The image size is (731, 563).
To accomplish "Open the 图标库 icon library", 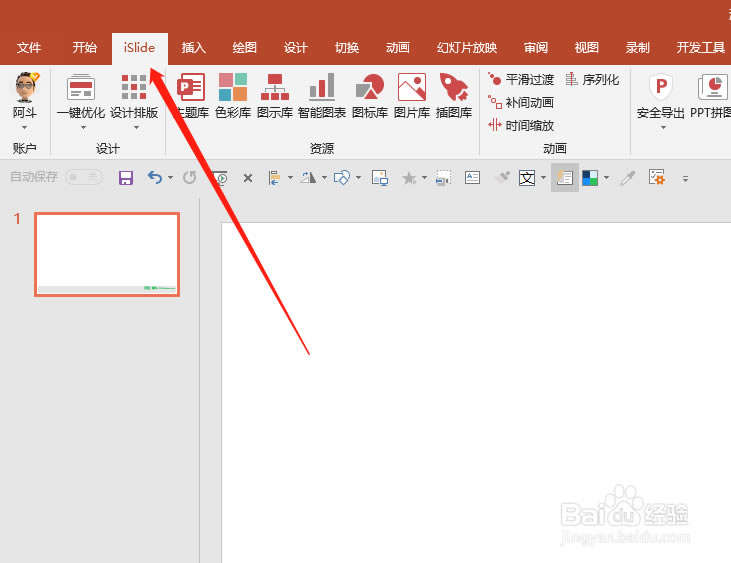I will click(369, 96).
